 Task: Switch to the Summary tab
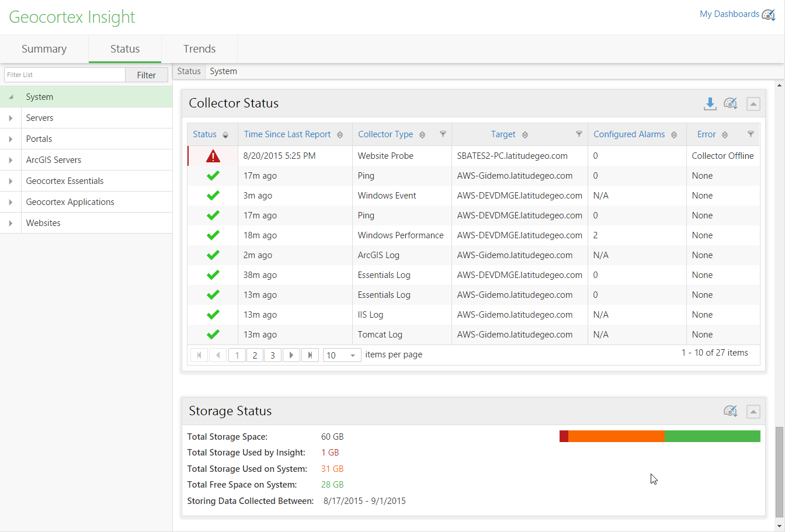pos(44,49)
